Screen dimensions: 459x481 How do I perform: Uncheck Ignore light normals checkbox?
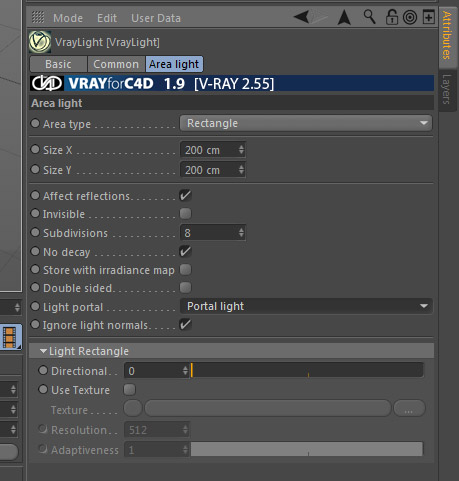[x=185, y=324]
